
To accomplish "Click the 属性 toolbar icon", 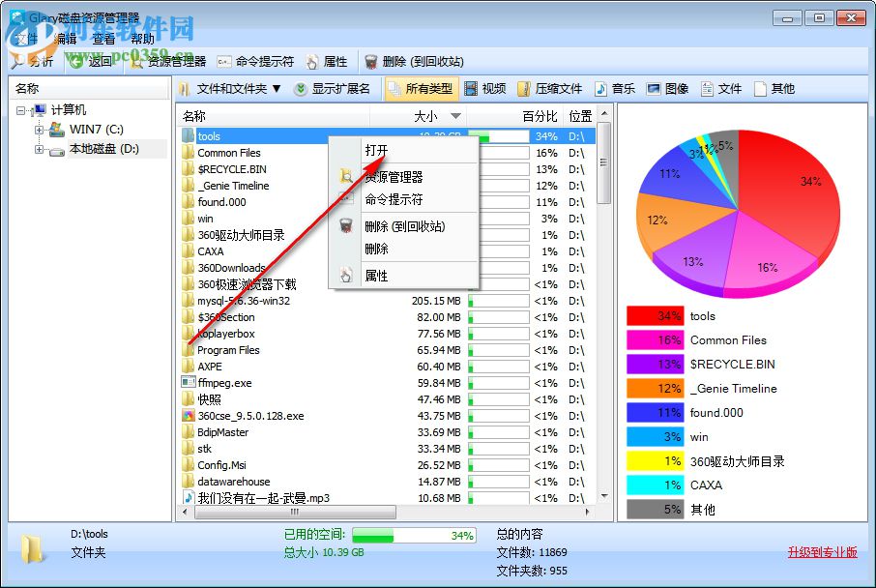I will (328, 61).
